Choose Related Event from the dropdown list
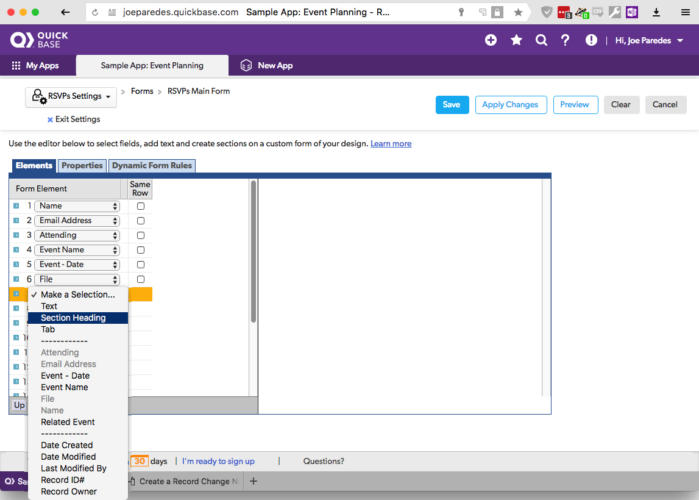 (x=78, y=422)
